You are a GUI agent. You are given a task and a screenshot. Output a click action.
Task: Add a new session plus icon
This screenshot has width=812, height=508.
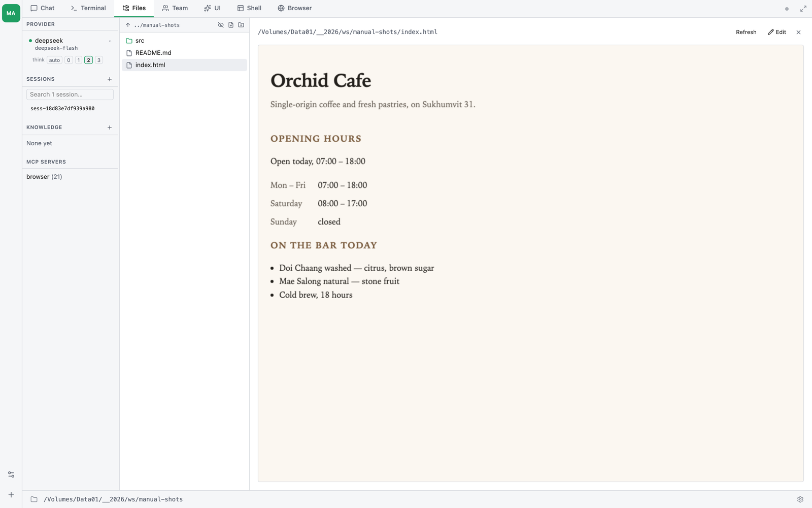pyautogui.click(x=110, y=79)
